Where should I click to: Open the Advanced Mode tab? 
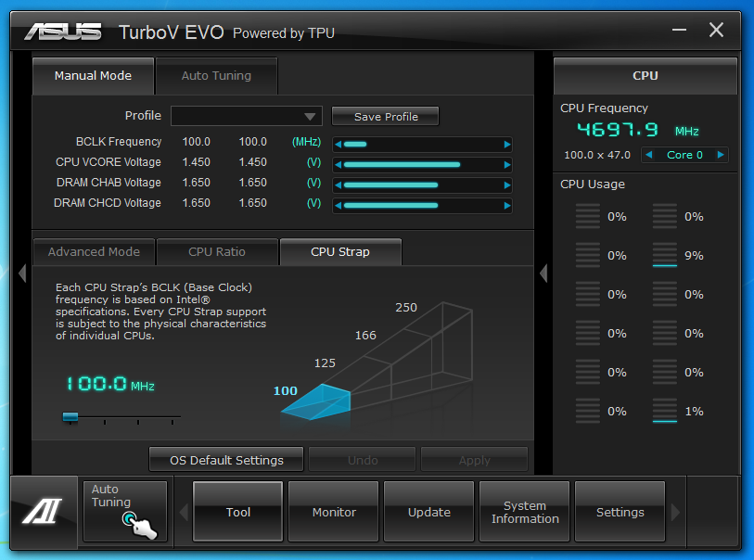[94, 252]
